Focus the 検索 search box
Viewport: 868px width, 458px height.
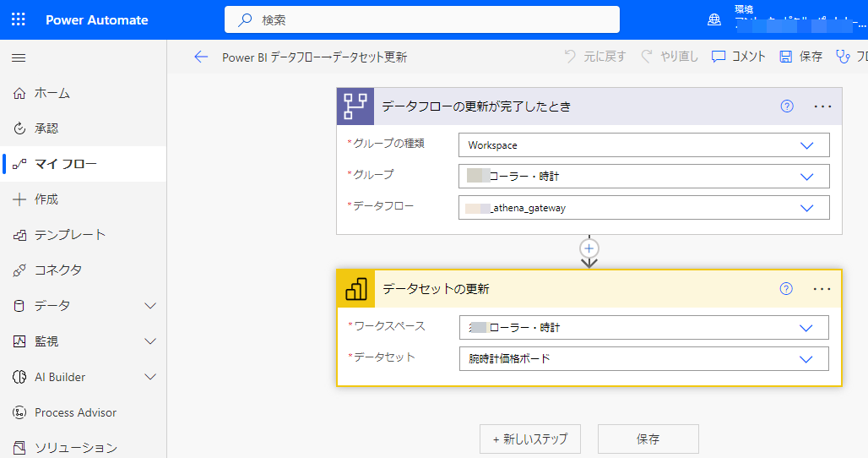(422, 20)
